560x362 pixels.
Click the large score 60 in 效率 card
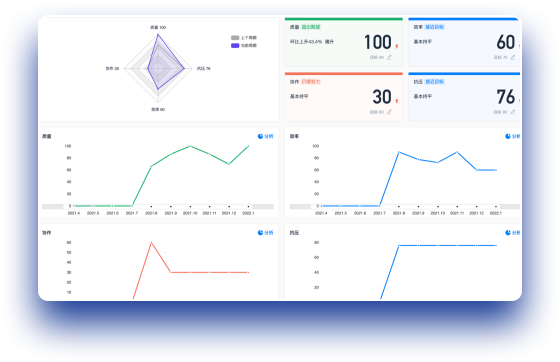[506, 42]
